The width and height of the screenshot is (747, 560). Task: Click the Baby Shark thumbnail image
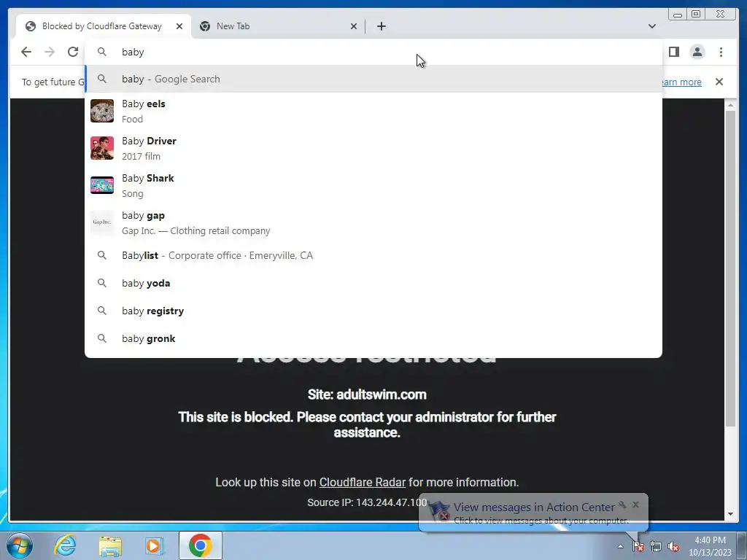point(102,185)
